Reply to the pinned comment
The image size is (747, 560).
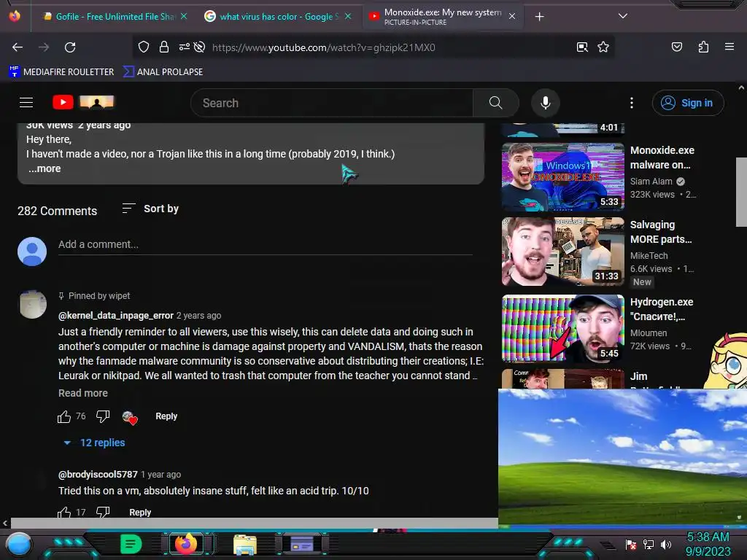tap(166, 416)
